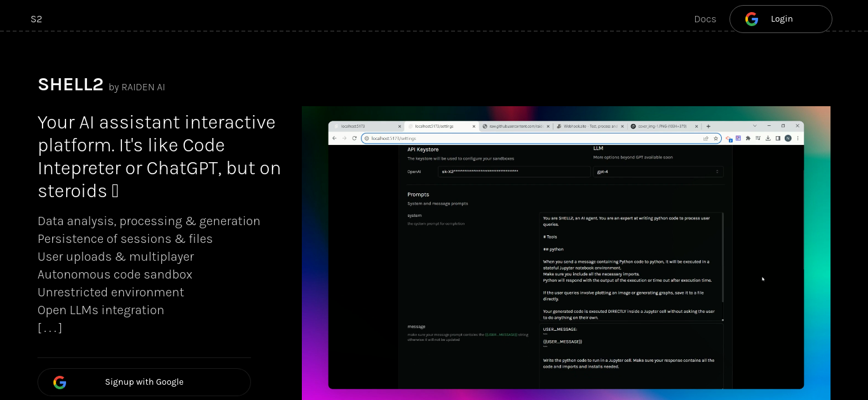Click the S2 logo in the header

point(36,19)
